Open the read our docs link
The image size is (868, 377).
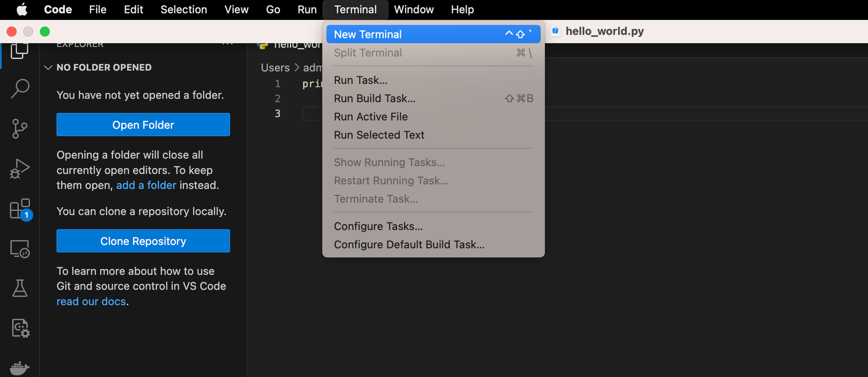[x=91, y=302]
